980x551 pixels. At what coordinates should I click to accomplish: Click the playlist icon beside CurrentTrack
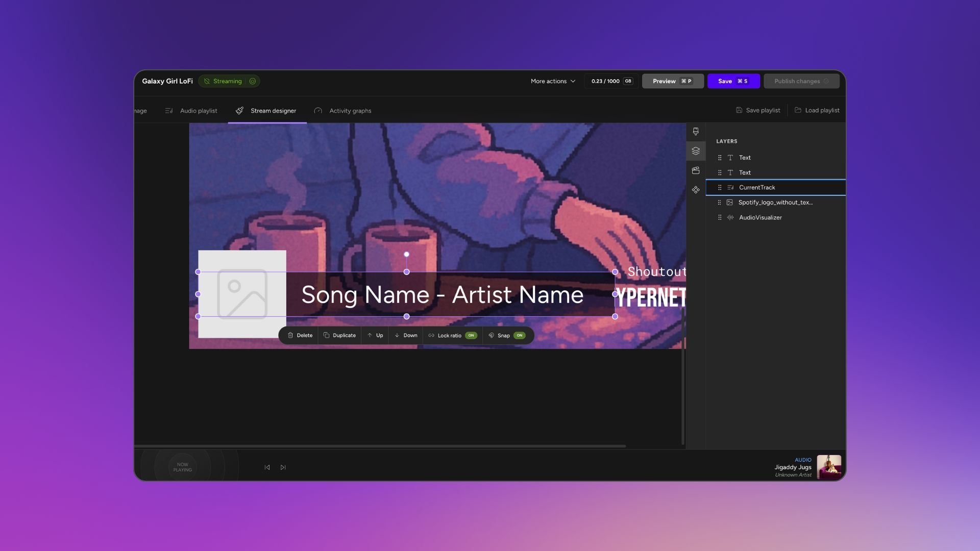(x=730, y=188)
